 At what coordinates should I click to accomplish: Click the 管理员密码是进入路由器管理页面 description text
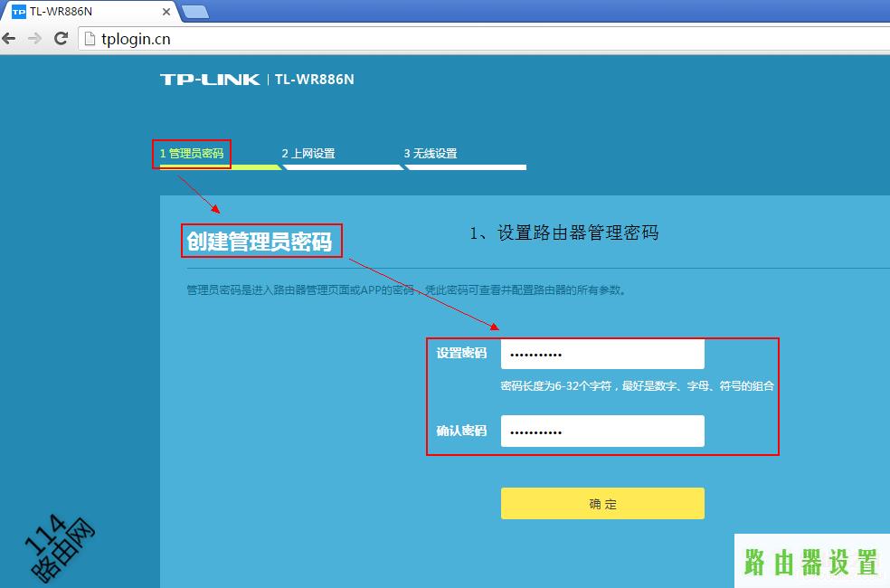406,290
